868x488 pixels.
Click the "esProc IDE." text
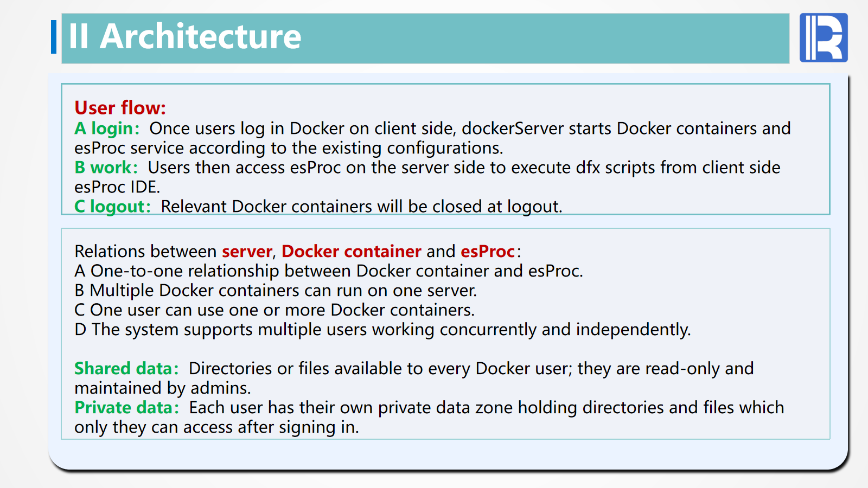(117, 187)
